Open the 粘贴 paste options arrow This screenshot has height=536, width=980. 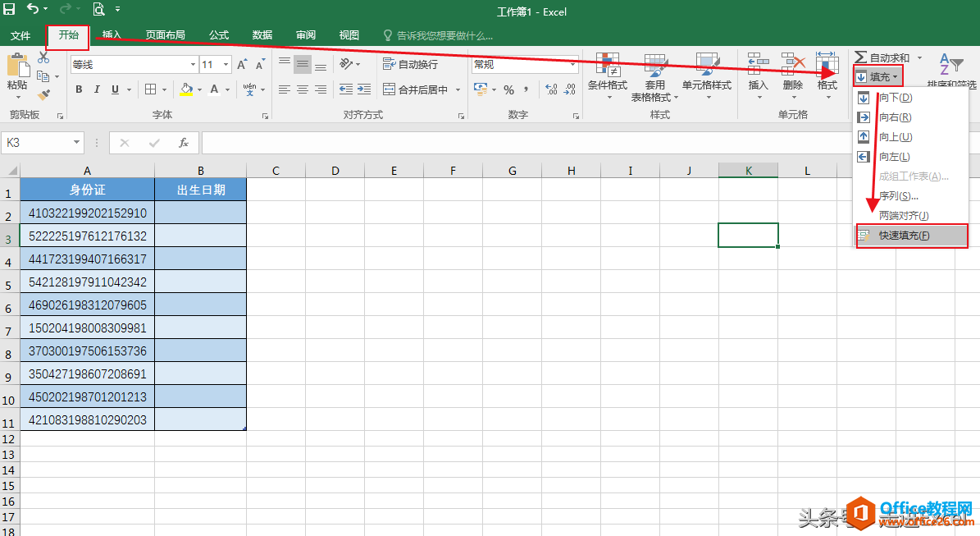click(x=17, y=97)
